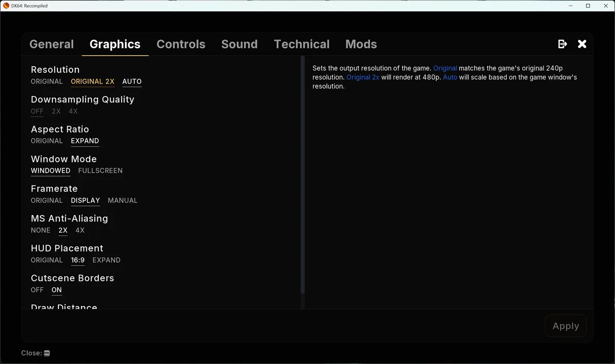Set Aspect Ratio to Original

[x=47, y=141]
